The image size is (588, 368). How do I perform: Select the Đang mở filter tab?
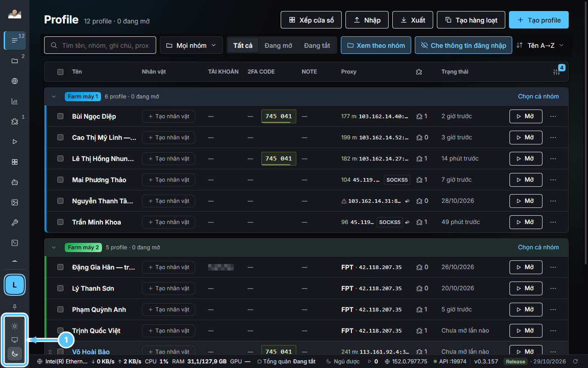click(278, 45)
